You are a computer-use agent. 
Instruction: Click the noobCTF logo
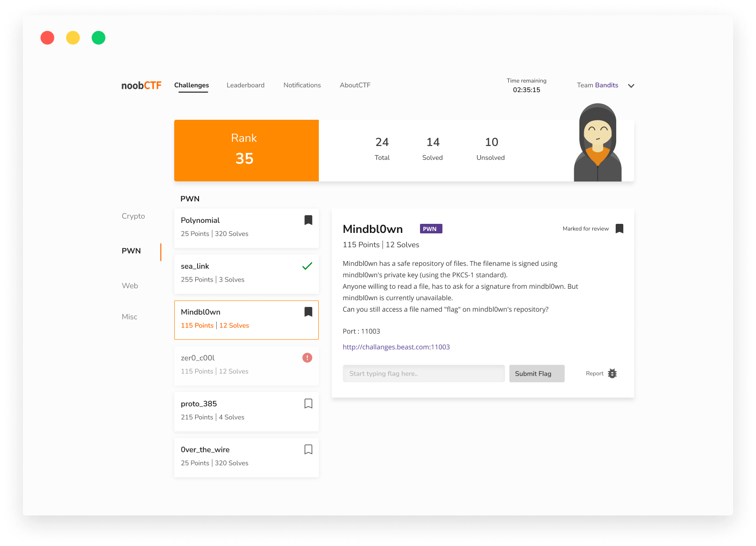click(x=141, y=85)
